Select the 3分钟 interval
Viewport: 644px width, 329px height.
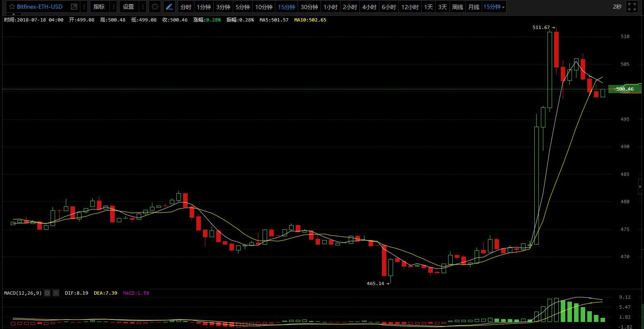pos(223,7)
